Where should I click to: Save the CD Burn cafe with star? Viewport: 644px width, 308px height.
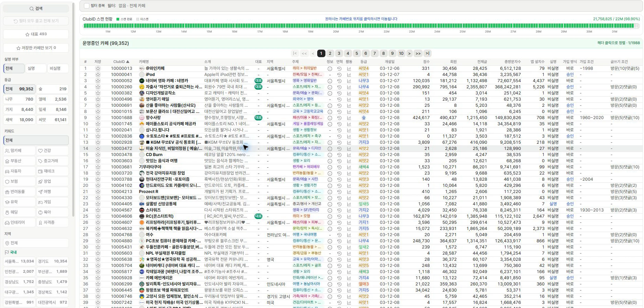click(x=98, y=155)
